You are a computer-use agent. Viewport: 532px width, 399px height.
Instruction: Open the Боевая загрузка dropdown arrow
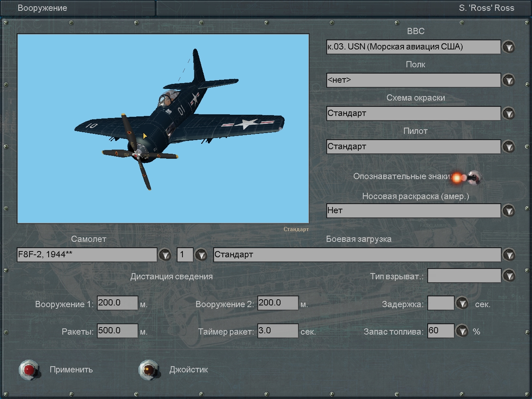tap(508, 255)
